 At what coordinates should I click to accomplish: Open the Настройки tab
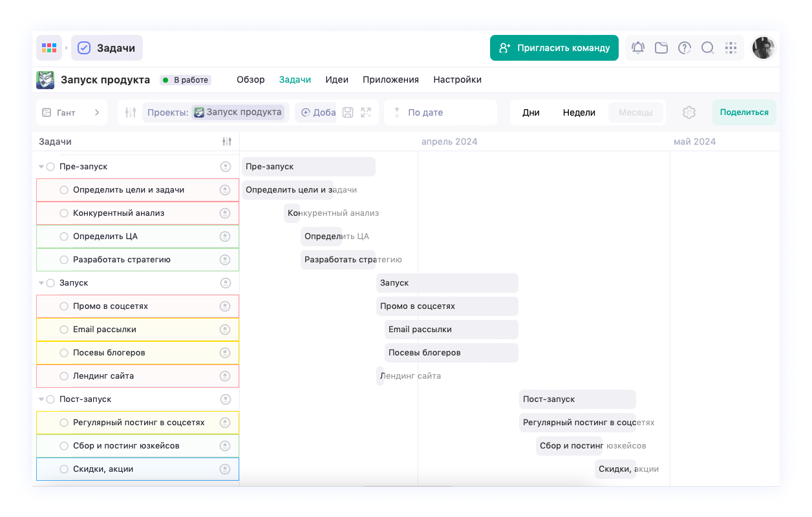[x=457, y=80]
